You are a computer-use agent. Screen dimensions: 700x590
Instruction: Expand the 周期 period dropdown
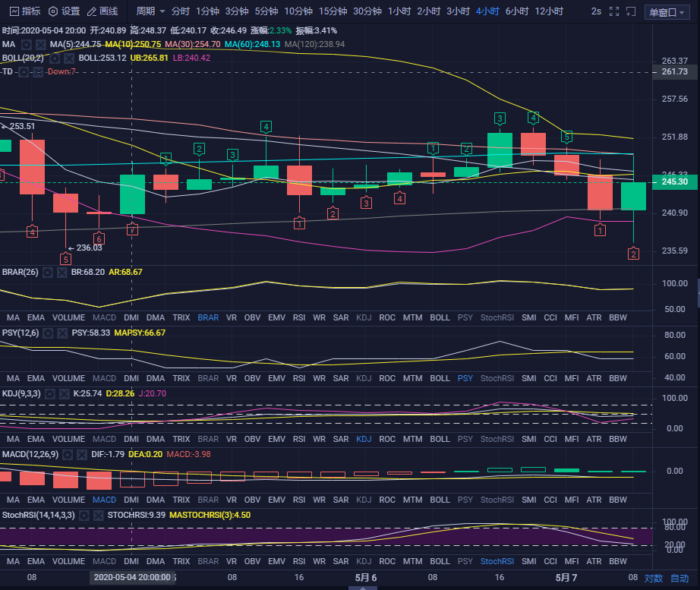pos(150,11)
